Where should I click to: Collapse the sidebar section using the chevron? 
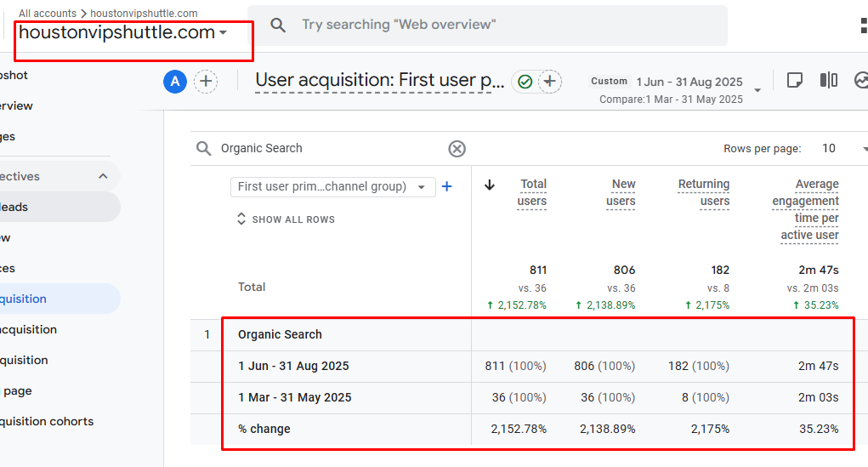pyautogui.click(x=103, y=177)
